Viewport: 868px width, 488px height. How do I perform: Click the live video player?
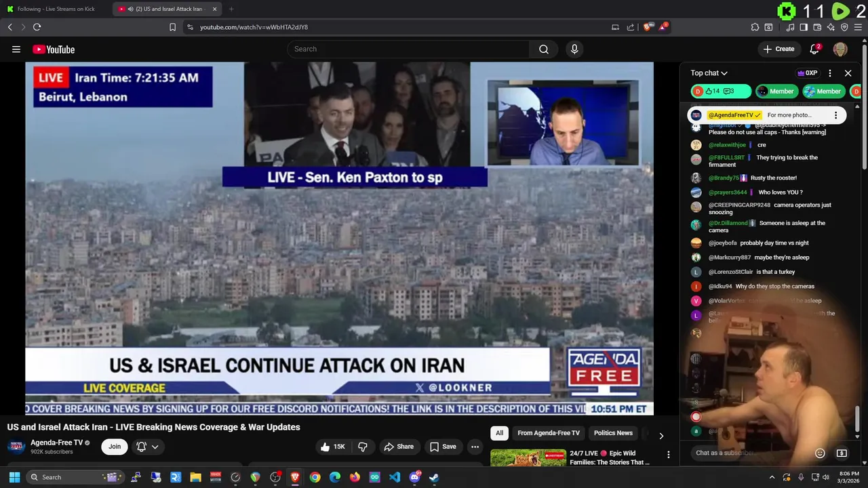[x=339, y=239]
